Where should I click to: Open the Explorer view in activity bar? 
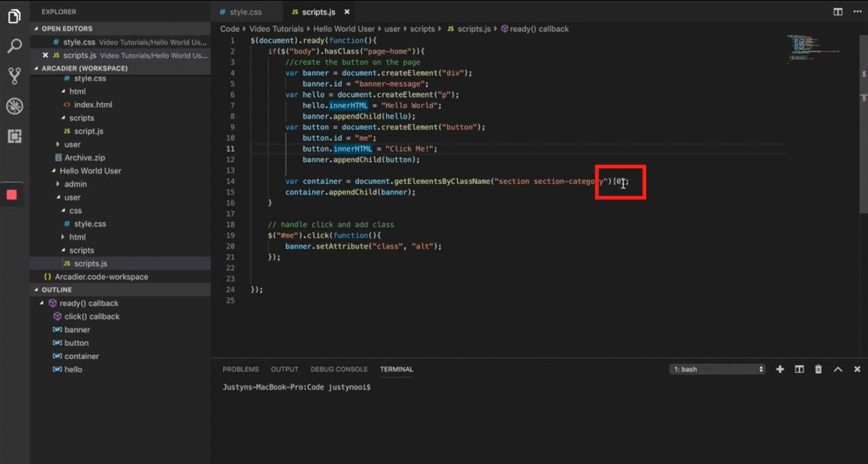click(14, 16)
